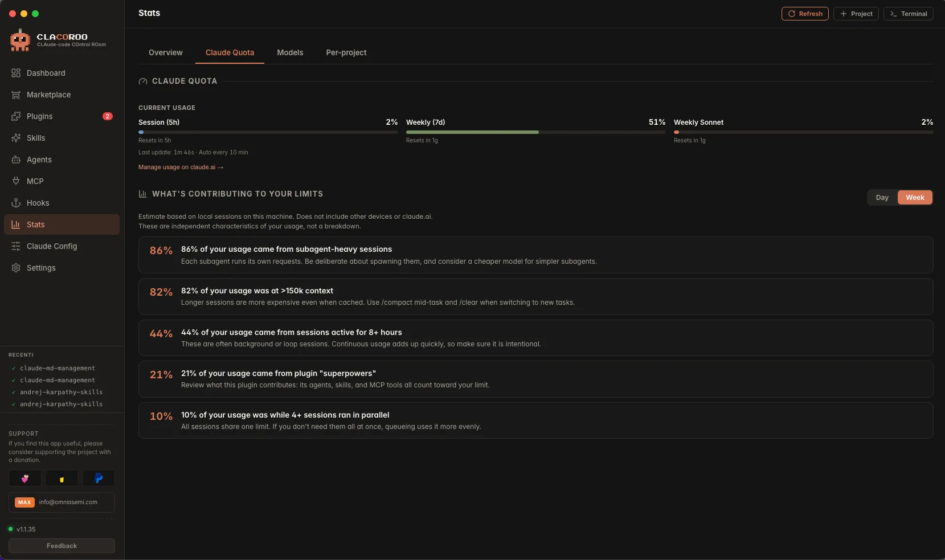The height and width of the screenshot is (560, 945).
Task: Click the red 2 badge on Plugins
Action: (108, 116)
